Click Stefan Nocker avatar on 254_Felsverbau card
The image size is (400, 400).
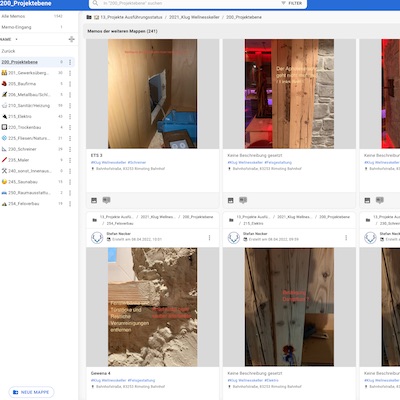click(97, 237)
